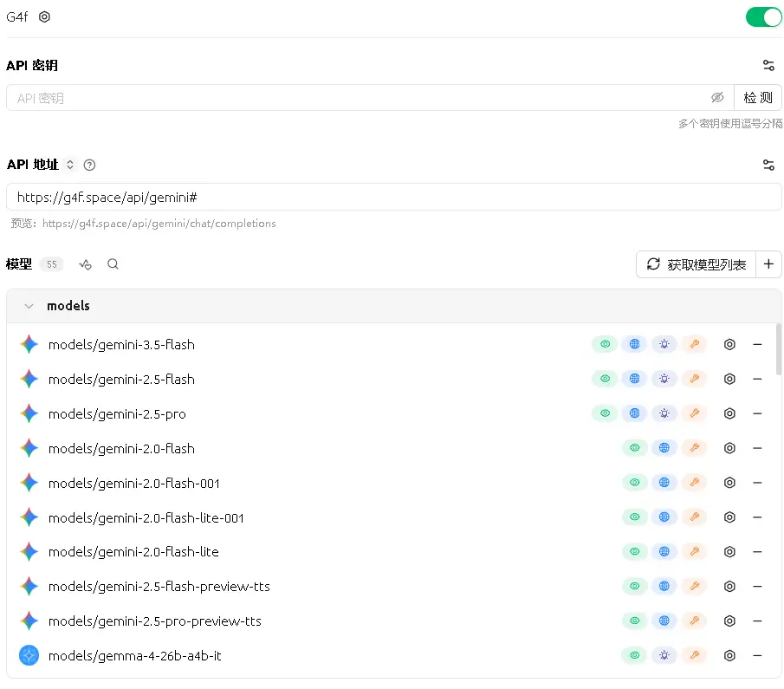Collapse the models group chevron
Image resolution: width=784 pixels, height=689 pixels.
click(29, 306)
